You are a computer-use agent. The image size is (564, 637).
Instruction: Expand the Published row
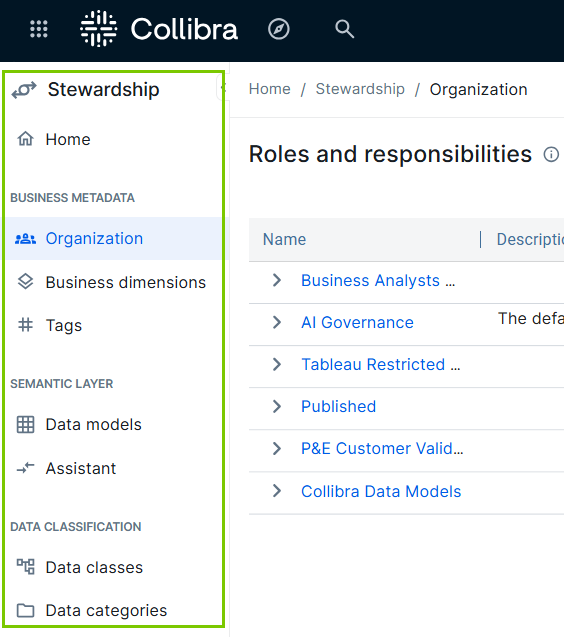pyautogui.click(x=277, y=406)
